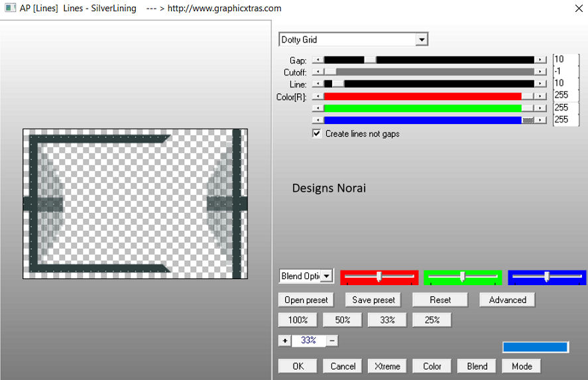Click the green color slider right arrow

[540, 108]
